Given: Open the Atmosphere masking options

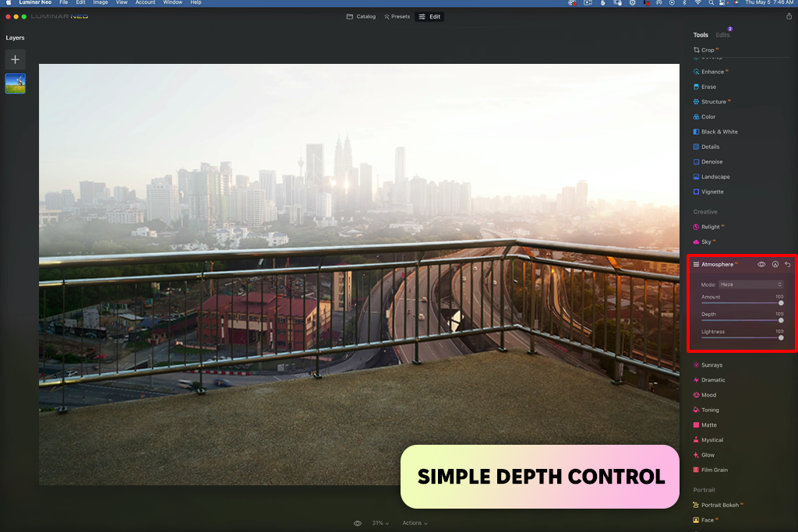Looking at the screenshot, I should tap(775, 265).
